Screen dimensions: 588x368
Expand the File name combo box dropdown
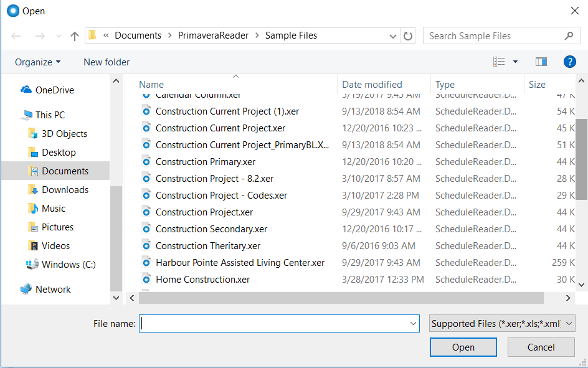click(413, 323)
